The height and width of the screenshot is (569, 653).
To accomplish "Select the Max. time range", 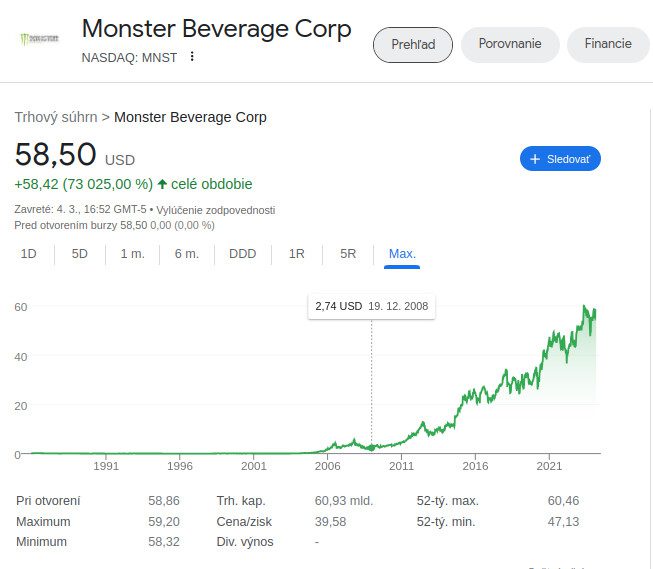I will pyautogui.click(x=402, y=254).
